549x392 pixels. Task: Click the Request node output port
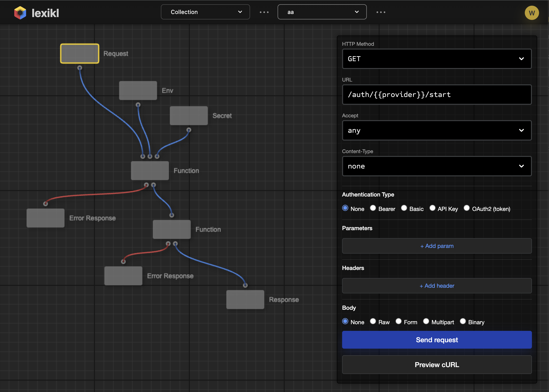click(79, 68)
